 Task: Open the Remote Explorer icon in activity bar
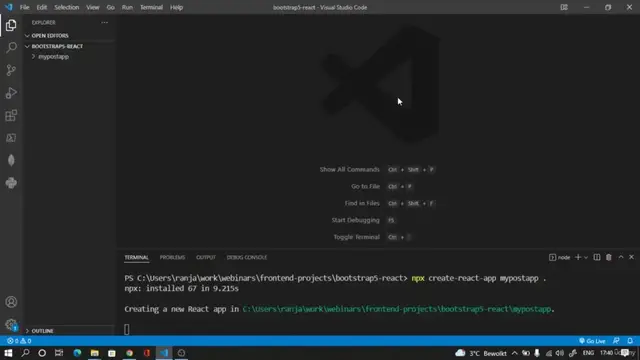tap(11, 138)
